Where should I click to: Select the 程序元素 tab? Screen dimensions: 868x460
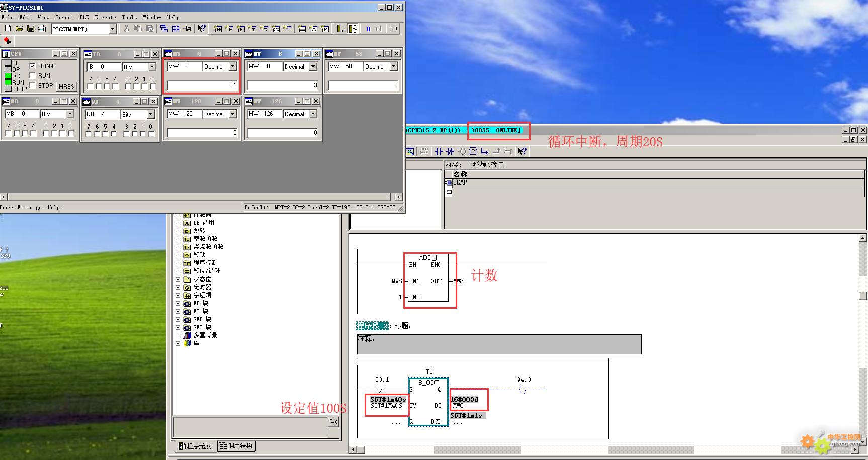coord(195,446)
